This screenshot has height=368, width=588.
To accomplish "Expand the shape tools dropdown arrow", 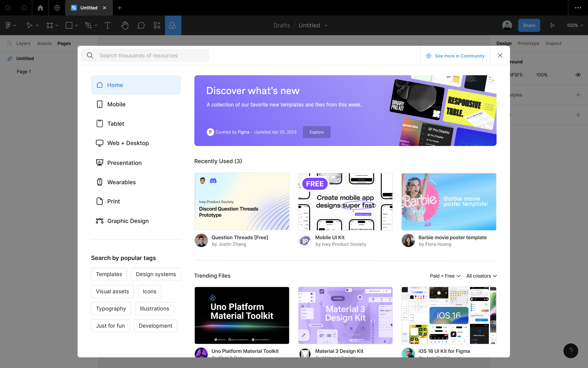I will tap(76, 25).
